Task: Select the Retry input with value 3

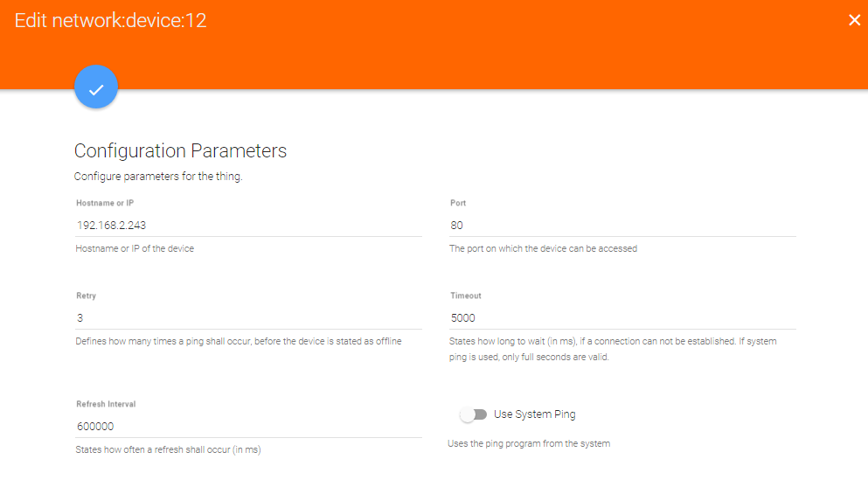Action: coord(248,317)
